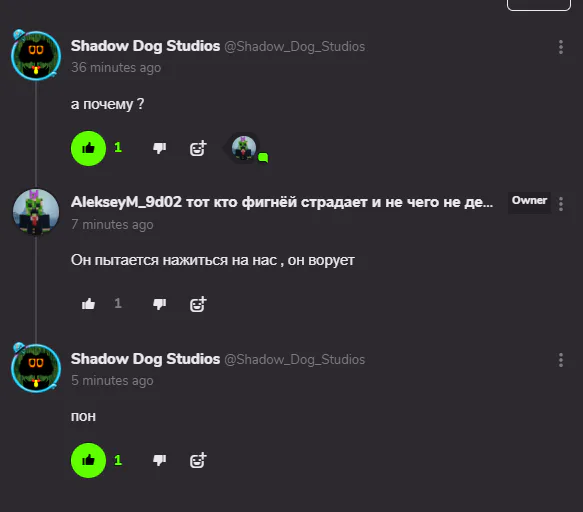Open the three-dot menu next to the Owner badge
Image resolution: width=583 pixels, height=512 pixels.
pos(561,204)
